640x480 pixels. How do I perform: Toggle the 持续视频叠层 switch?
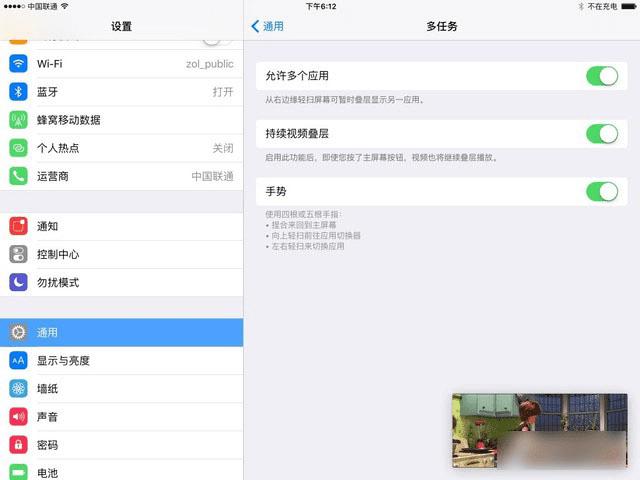(x=602, y=134)
